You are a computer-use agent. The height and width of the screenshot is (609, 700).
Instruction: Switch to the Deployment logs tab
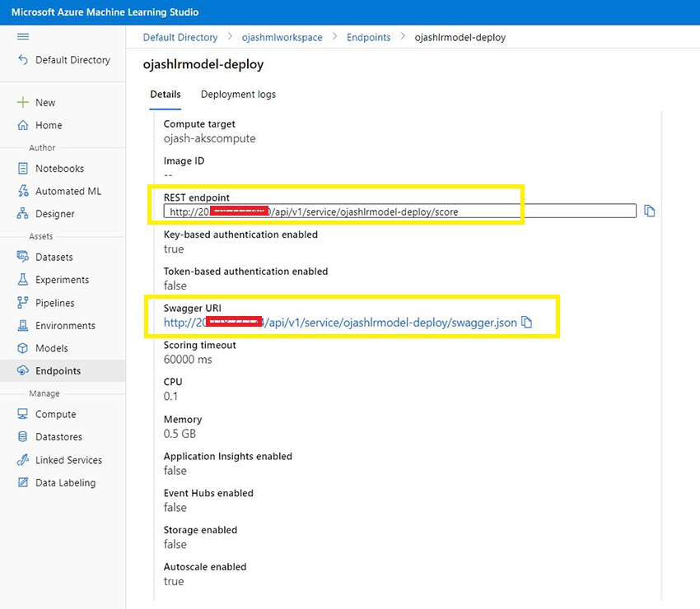coord(238,95)
